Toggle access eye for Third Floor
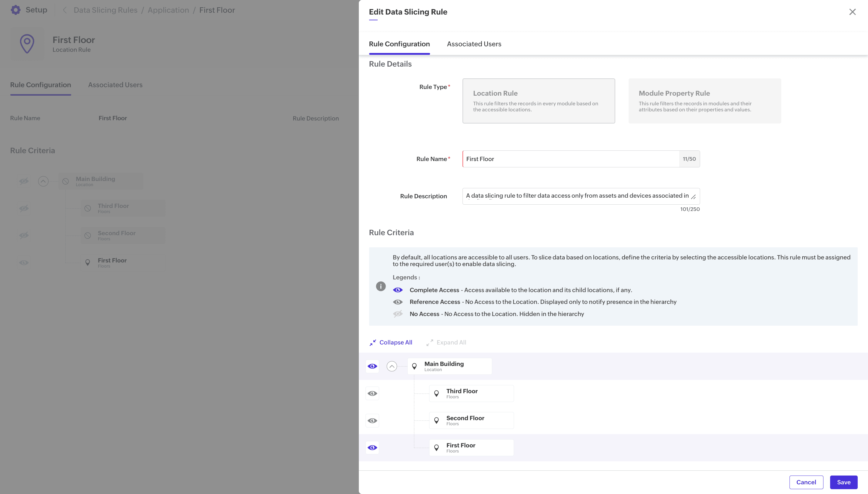The image size is (868, 494). pos(372,394)
